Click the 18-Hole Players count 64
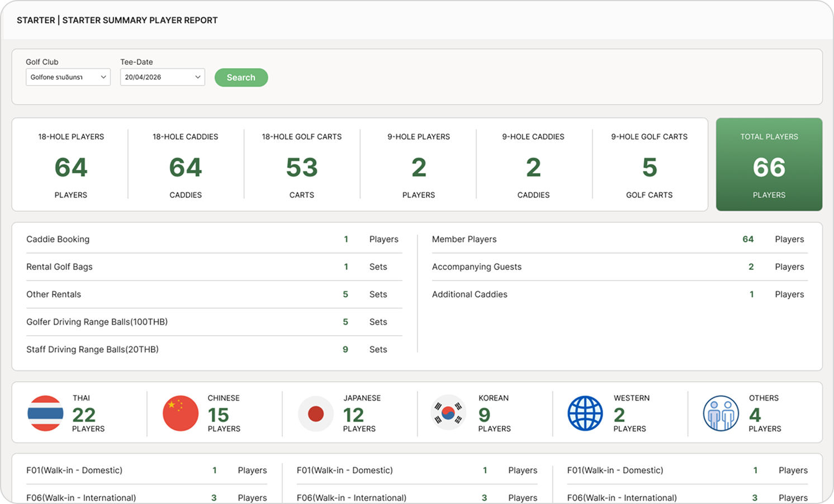 [71, 168]
